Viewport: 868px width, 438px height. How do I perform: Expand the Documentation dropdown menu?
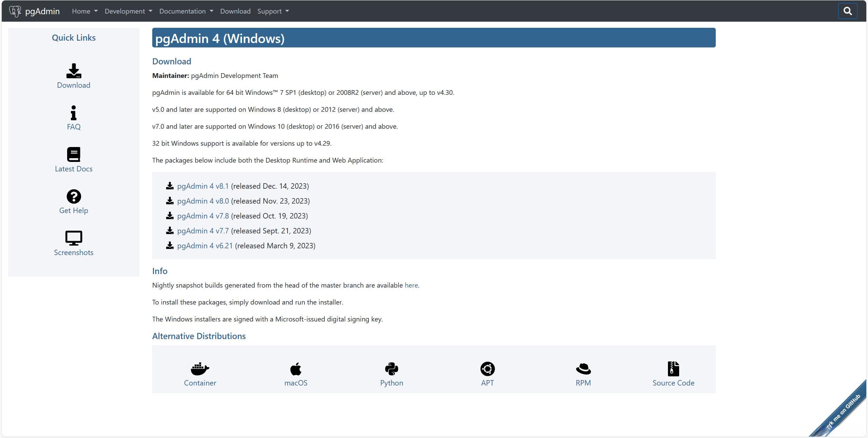pos(186,11)
